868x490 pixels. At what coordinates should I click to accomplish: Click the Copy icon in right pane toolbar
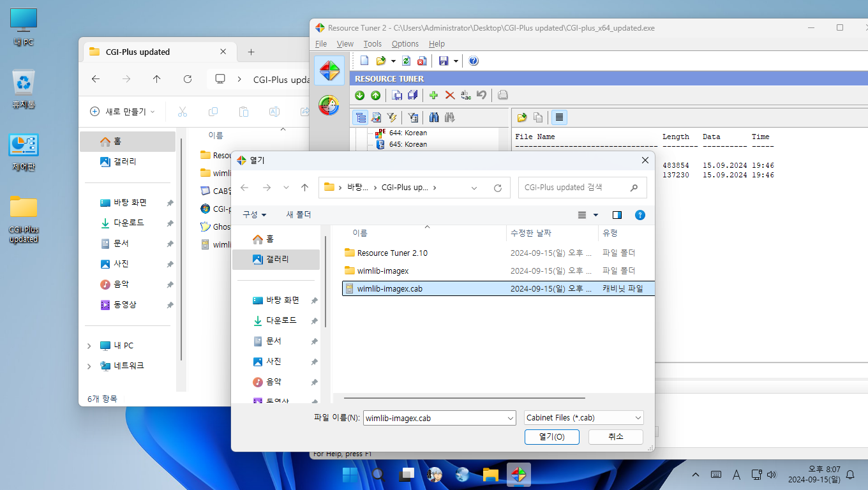point(538,117)
